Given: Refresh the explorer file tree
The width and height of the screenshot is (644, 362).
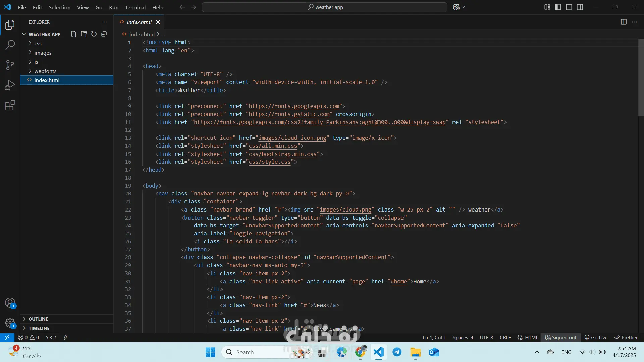Looking at the screenshot, I should tap(94, 34).
